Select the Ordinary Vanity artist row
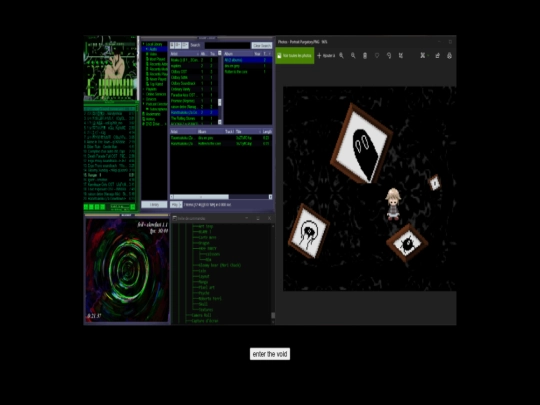 coord(194,89)
